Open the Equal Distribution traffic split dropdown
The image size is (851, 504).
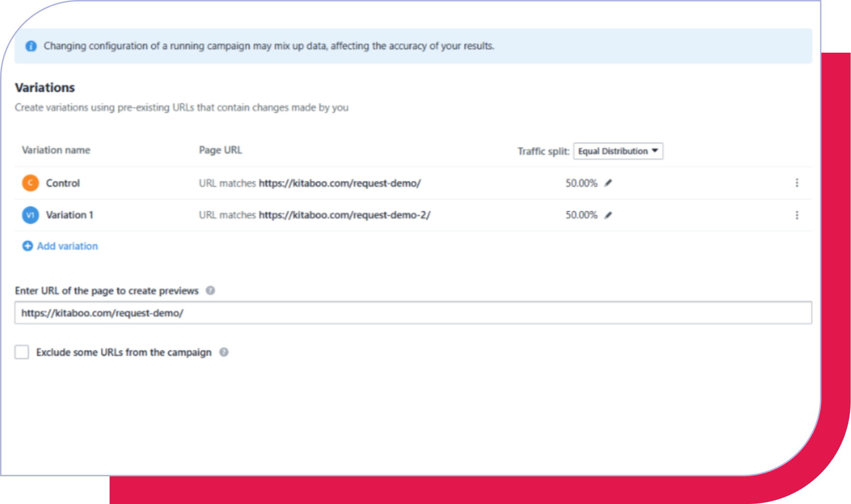618,151
